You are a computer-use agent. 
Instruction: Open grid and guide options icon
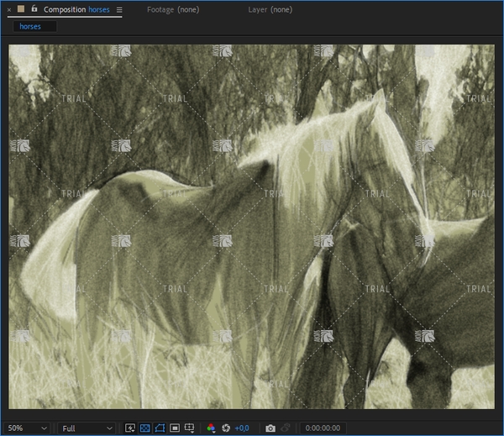click(x=189, y=428)
